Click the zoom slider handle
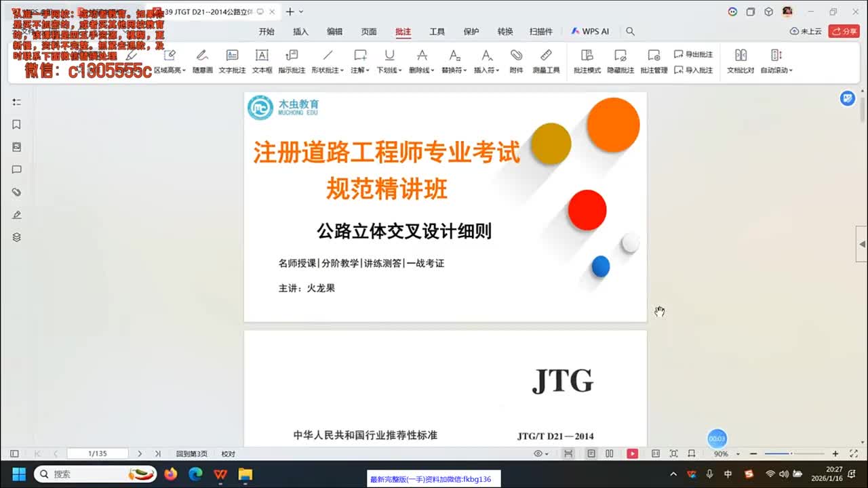Viewport: 868px width, 488px height. 791,453
